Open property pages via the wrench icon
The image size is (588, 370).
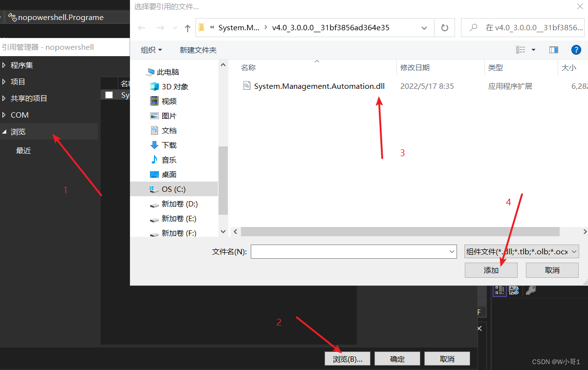click(531, 290)
